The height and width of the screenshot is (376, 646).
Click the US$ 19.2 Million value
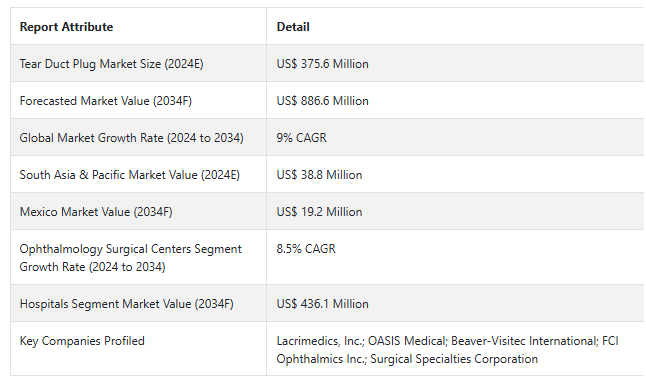pos(319,212)
